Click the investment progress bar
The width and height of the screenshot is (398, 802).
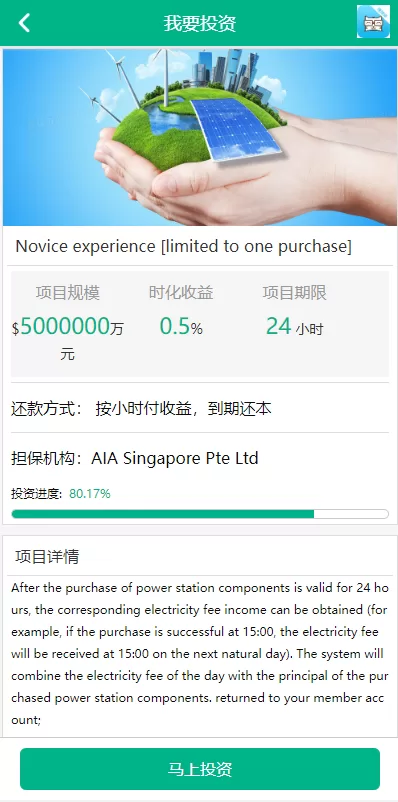200,514
